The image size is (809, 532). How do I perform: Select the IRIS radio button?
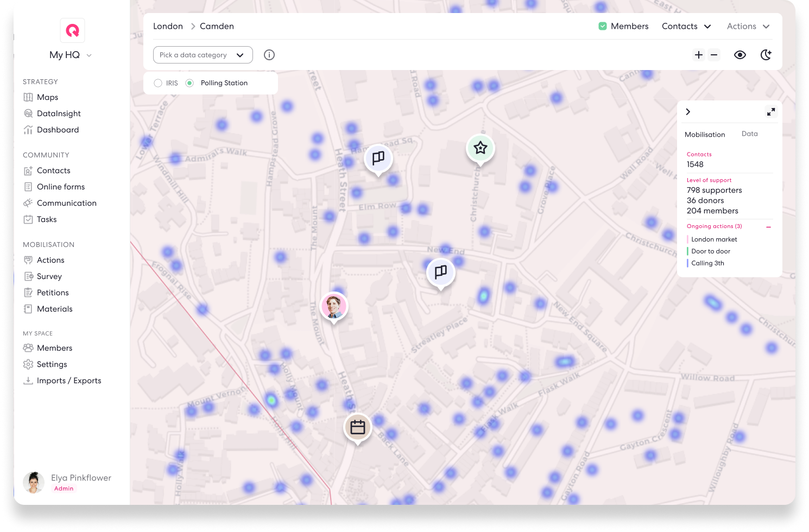click(x=158, y=83)
